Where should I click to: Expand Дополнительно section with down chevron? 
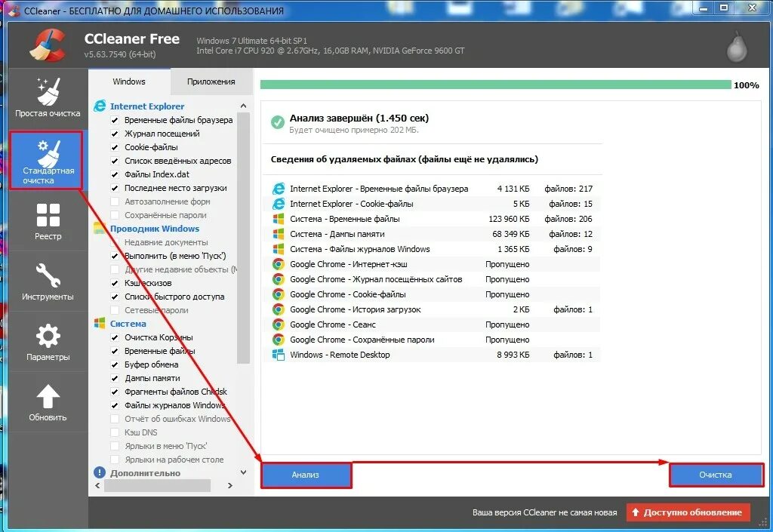tap(243, 472)
